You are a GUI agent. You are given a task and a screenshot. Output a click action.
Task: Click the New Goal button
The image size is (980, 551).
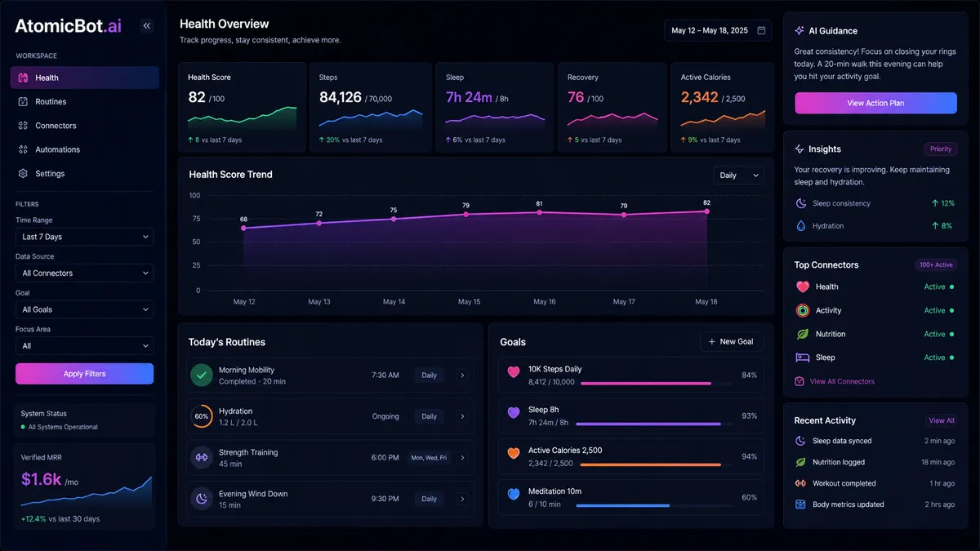(732, 341)
